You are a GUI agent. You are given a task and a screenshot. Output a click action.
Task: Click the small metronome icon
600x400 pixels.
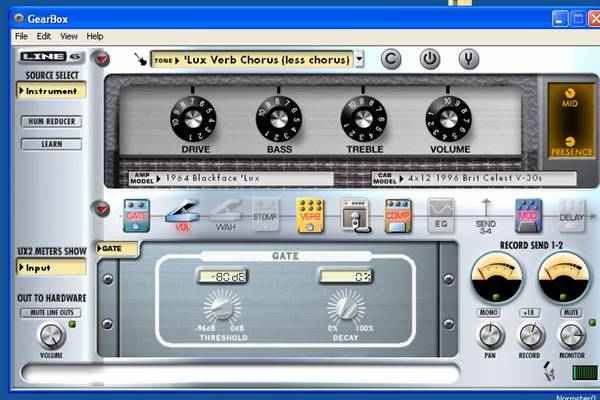pyautogui.click(x=549, y=371)
